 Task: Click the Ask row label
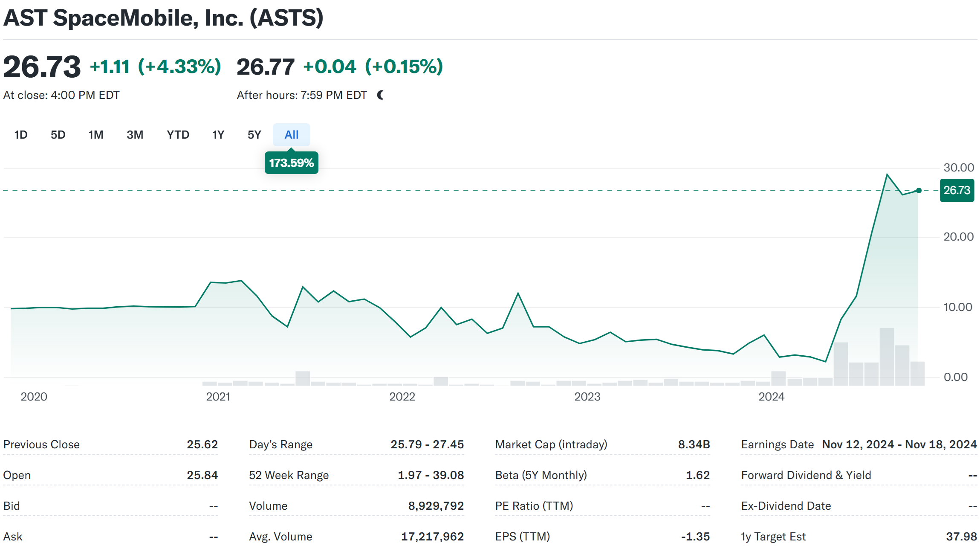pos(13,537)
